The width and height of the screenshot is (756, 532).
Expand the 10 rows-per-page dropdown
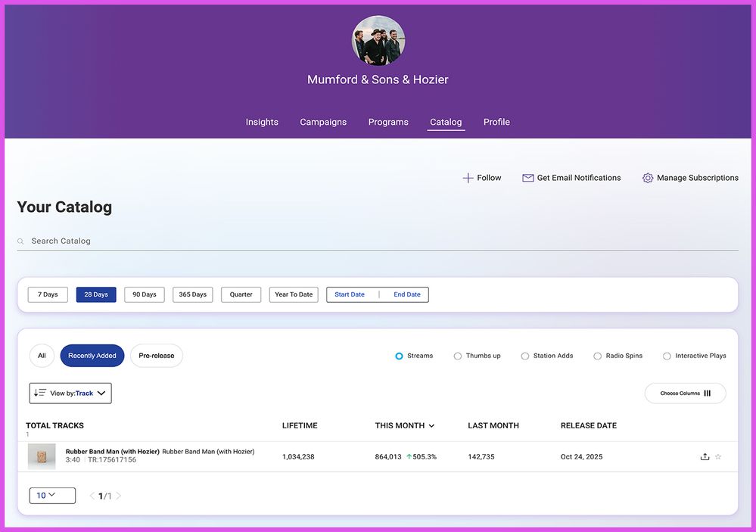tap(52, 496)
